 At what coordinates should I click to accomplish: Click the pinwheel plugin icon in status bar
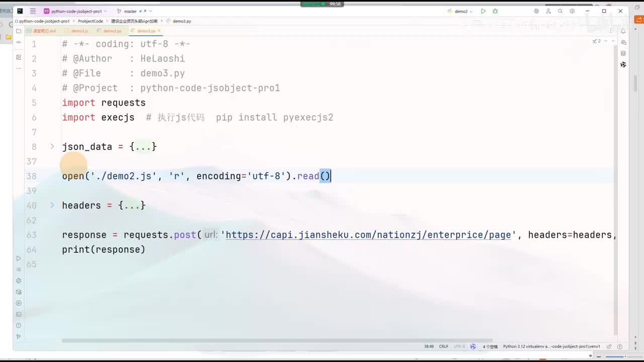(x=473, y=346)
